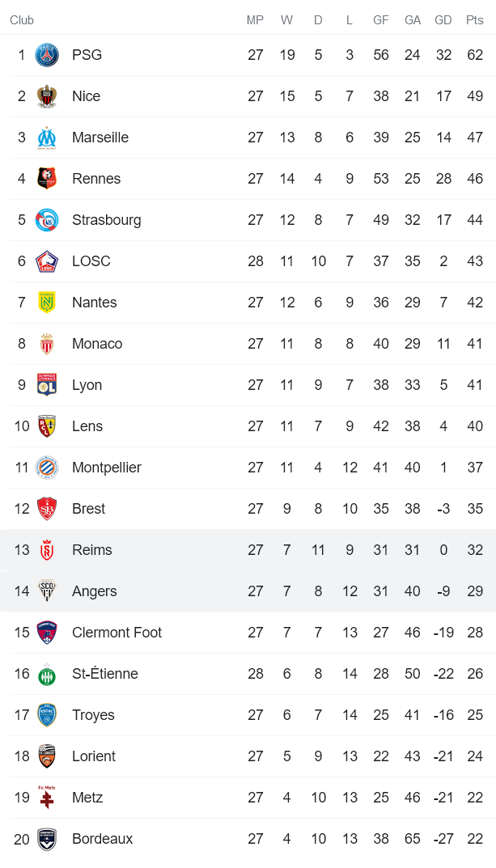
Task: Click the Saint-Étienne green badge
Action: [47, 674]
